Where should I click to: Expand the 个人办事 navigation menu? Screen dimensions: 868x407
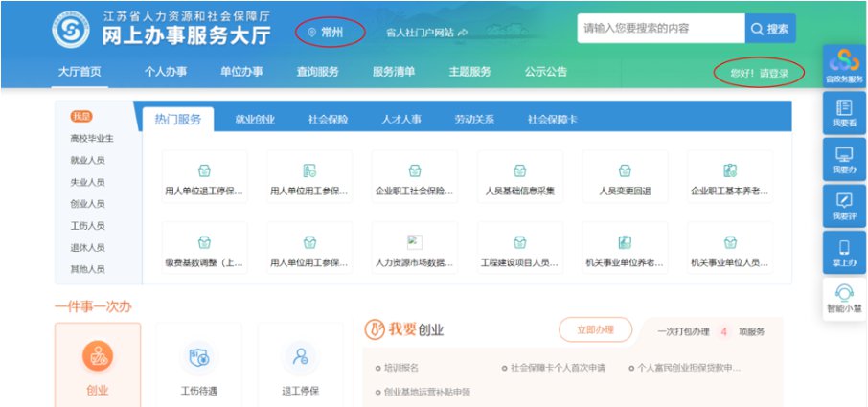pos(166,72)
